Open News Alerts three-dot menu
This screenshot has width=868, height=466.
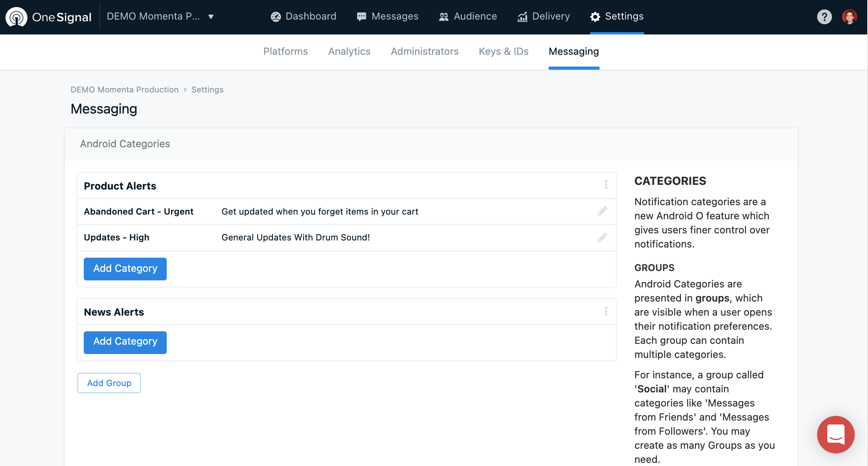click(606, 311)
